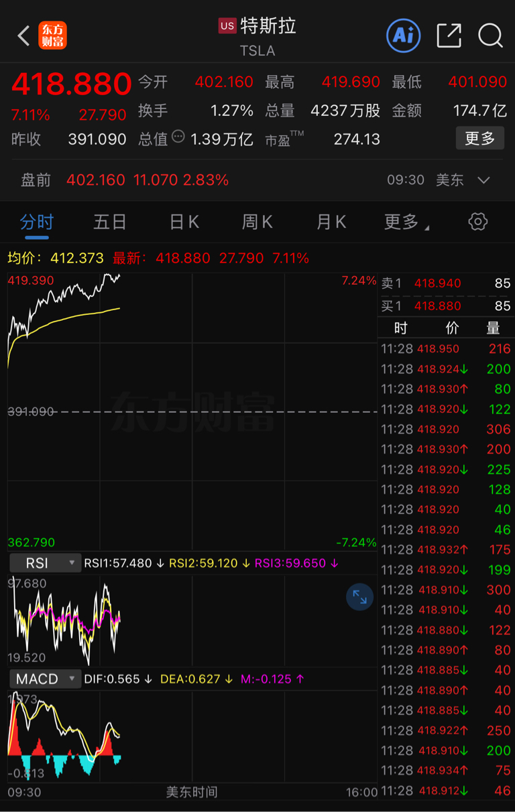Image resolution: width=515 pixels, height=812 pixels.
Task: Tap the 总值 info bubble icon
Action: coord(178,137)
